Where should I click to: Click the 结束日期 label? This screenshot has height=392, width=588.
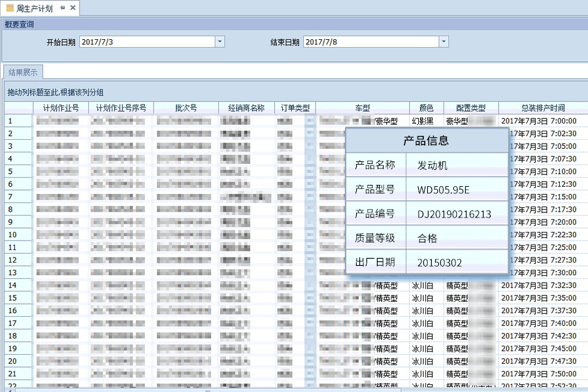[285, 42]
